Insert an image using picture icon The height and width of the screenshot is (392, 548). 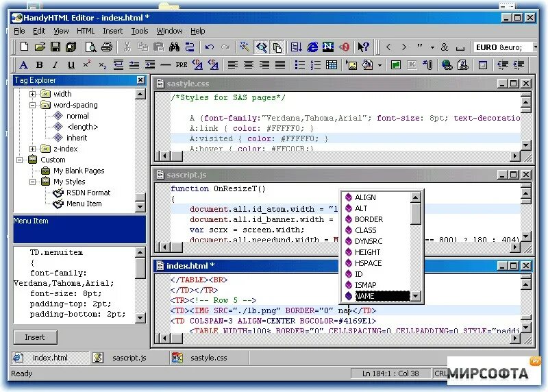[x=351, y=64]
